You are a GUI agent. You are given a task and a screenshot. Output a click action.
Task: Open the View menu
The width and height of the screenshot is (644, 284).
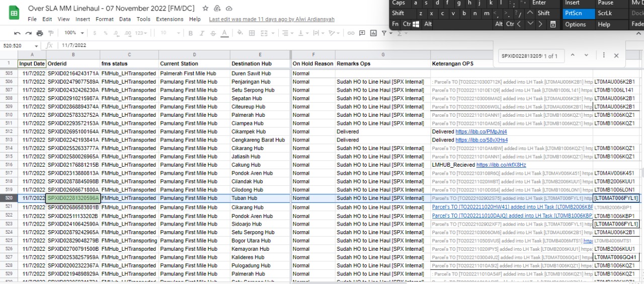click(64, 19)
